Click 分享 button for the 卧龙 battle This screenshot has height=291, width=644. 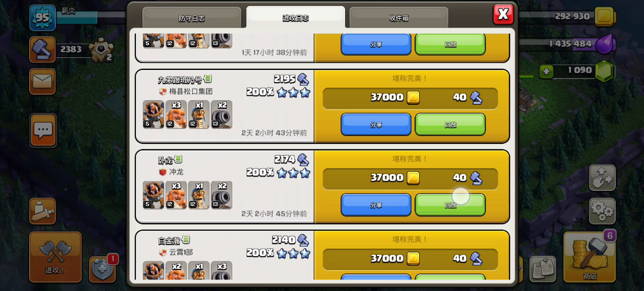pos(376,205)
